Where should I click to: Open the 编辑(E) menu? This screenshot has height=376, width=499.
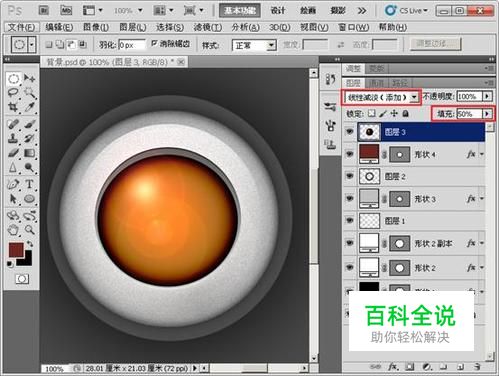pyautogui.click(x=59, y=27)
